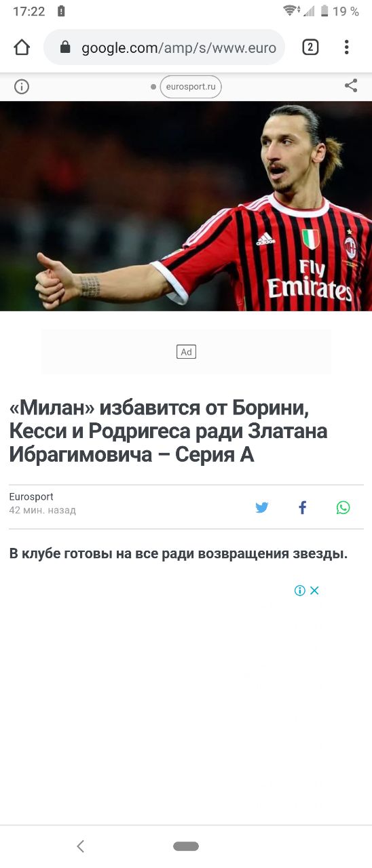Share the article via WhatsApp
Image resolution: width=372 pixels, height=868 pixels.
(x=343, y=507)
